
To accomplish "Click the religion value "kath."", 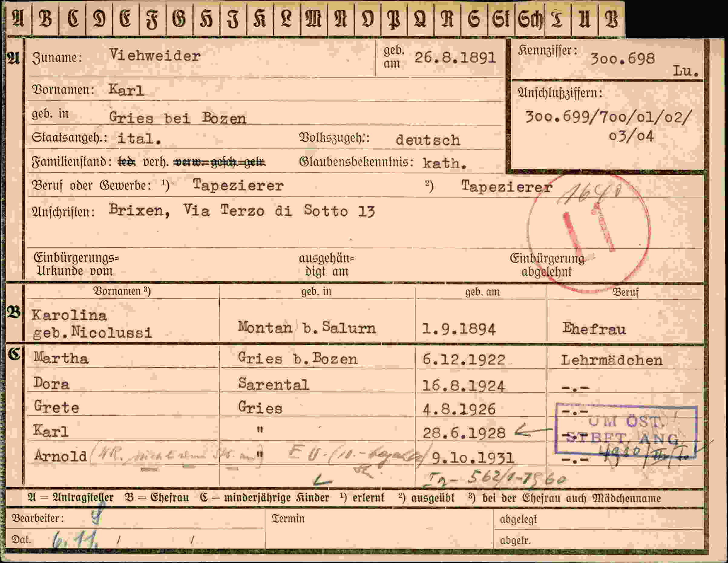I will coord(445,163).
